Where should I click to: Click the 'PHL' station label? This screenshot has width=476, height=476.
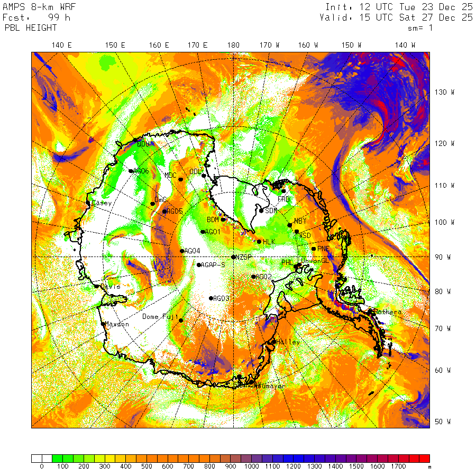coord(287,262)
